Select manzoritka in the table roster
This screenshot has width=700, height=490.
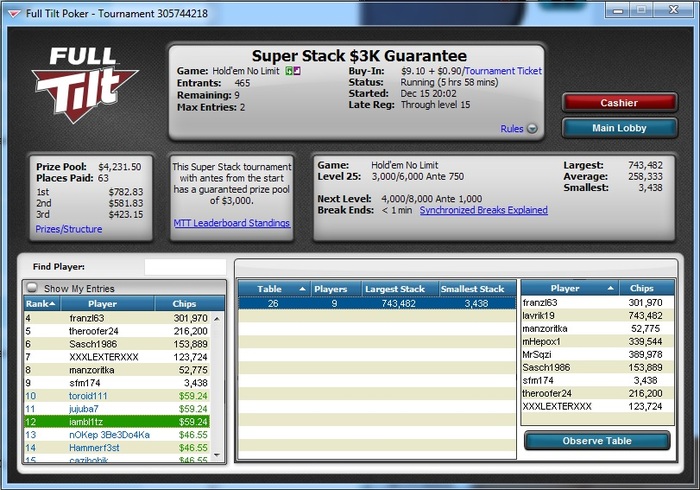[598, 328]
